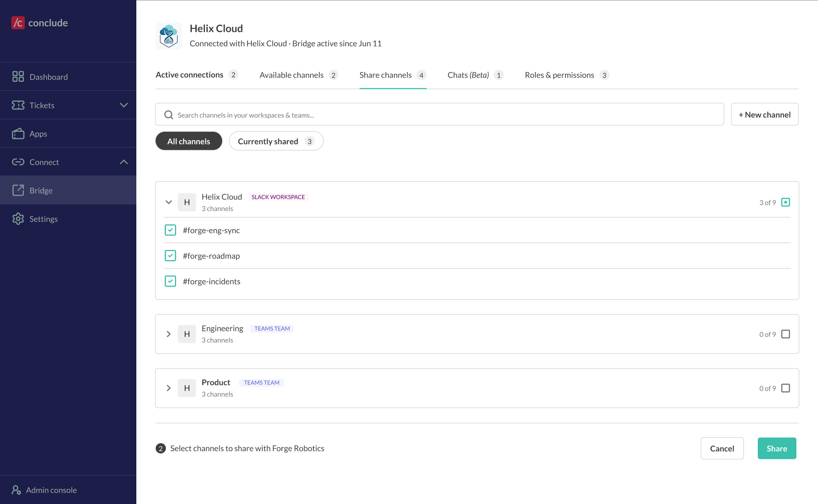Click the SLACK WORKSPACE badge
The width and height of the screenshot is (818, 504).
pos(278,197)
